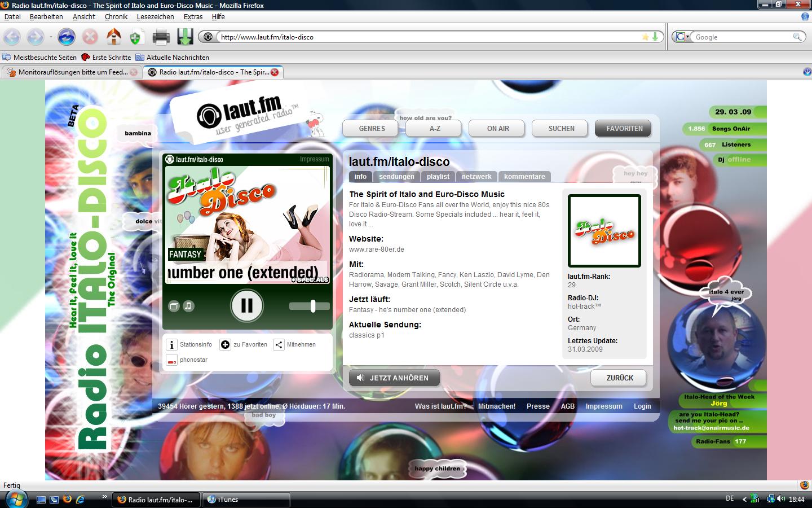Click the Was ist laut.fm? link
The width and height of the screenshot is (812, 508).
pos(440,406)
